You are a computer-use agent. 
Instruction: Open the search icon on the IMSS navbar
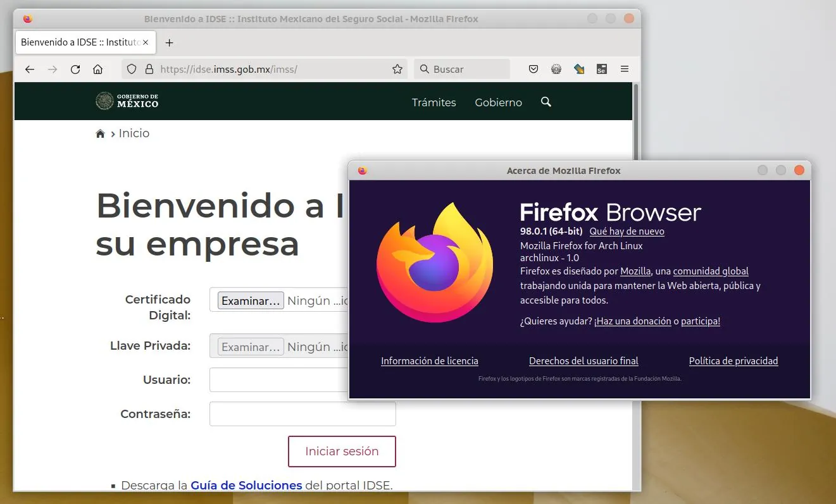[x=546, y=102]
